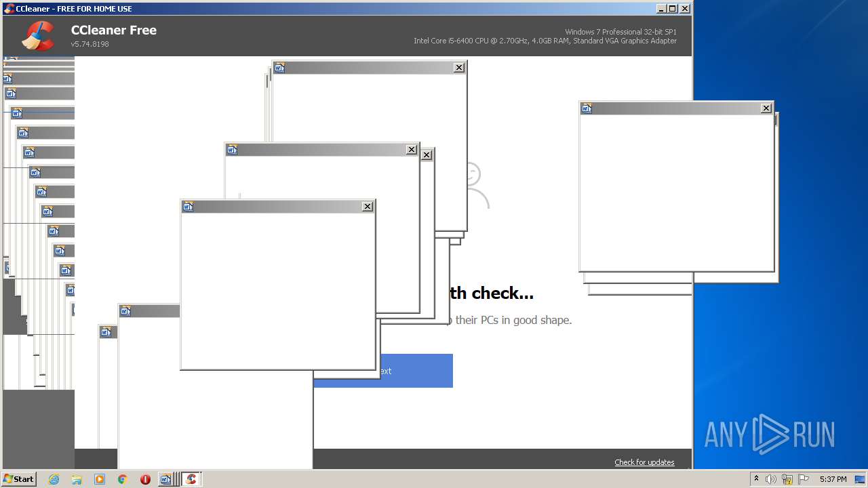Maximize the CCleaner window

[x=672, y=9]
